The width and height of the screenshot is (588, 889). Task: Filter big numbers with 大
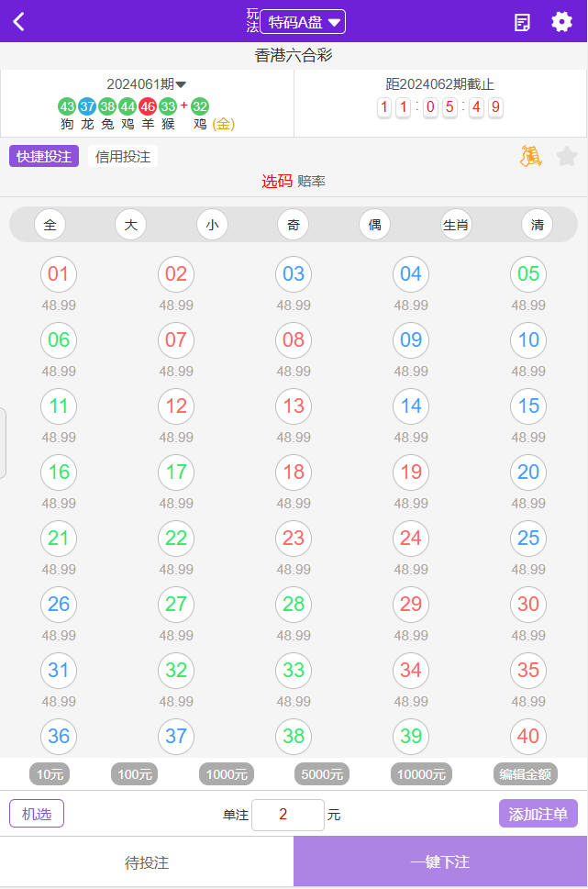tap(131, 225)
